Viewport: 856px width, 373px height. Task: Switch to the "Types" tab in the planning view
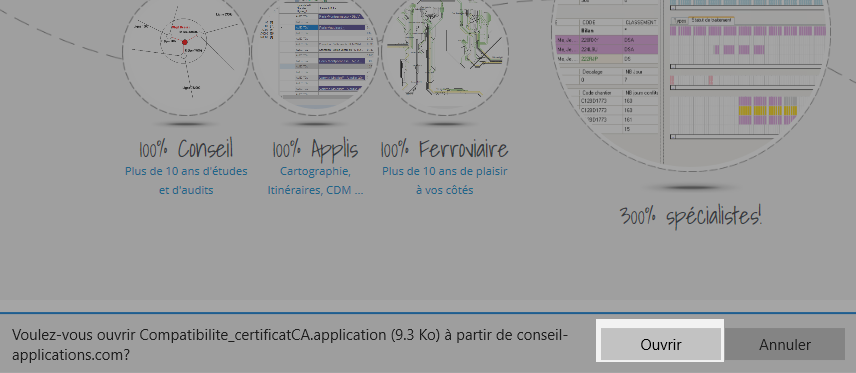[680, 20]
